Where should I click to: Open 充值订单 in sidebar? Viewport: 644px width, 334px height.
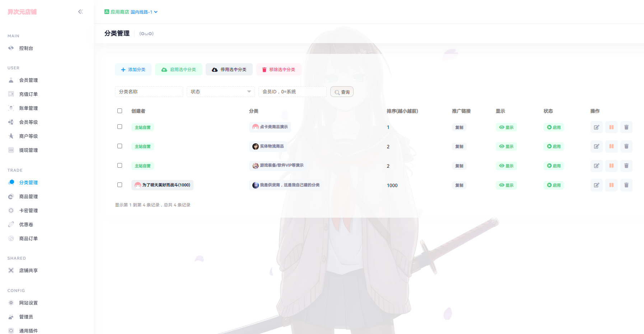tap(28, 94)
